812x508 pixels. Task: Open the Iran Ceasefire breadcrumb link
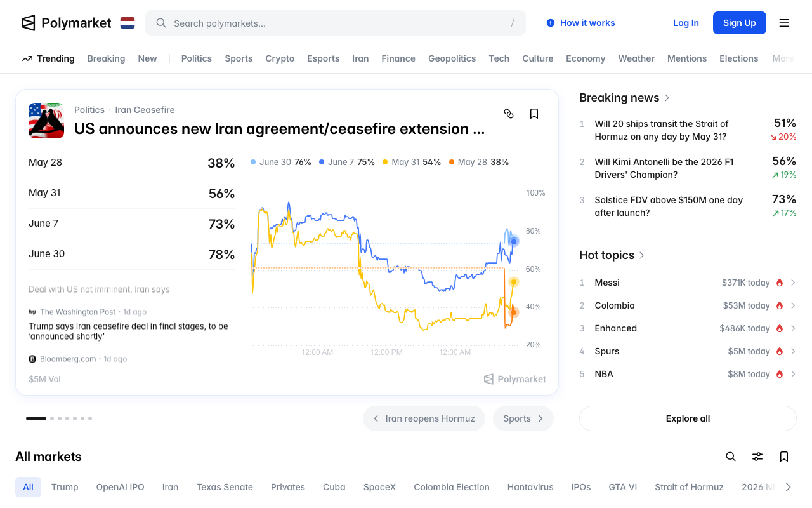[x=145, y=110]
